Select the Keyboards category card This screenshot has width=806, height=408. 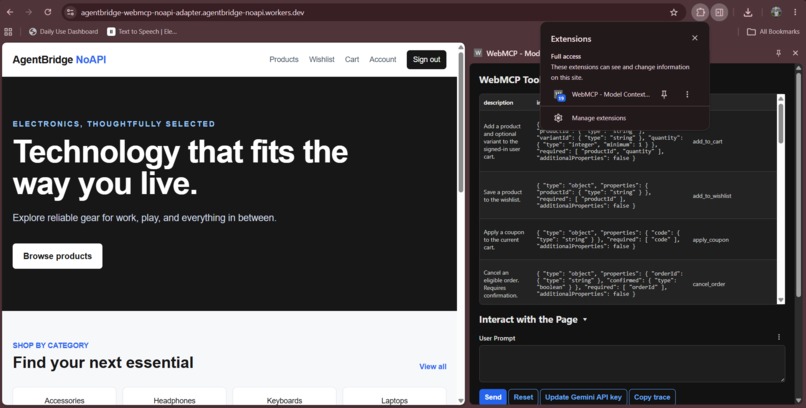[284, 398]
